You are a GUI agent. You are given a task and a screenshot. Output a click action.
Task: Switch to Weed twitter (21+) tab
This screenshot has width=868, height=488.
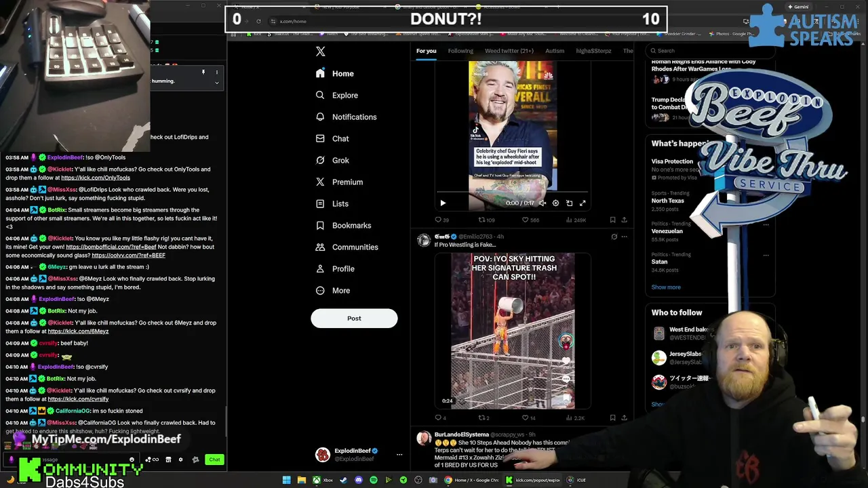pyautogui.click(x=509, y=51)
